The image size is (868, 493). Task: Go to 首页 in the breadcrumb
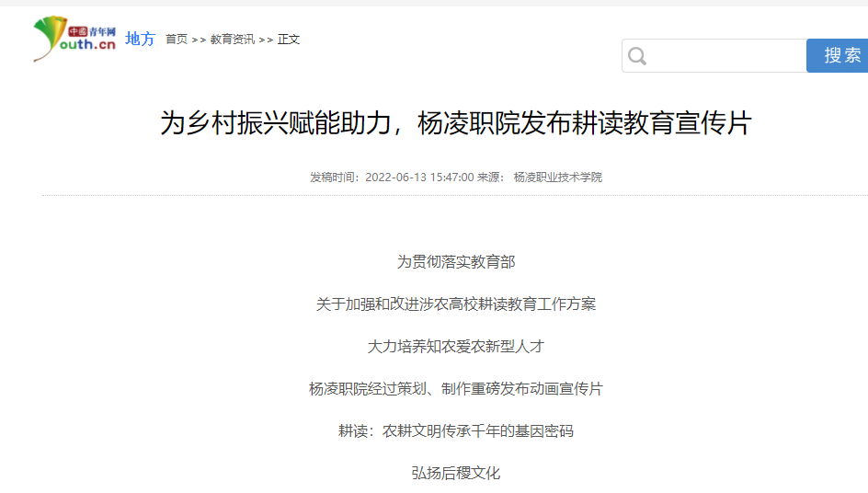tap(177, 40)
